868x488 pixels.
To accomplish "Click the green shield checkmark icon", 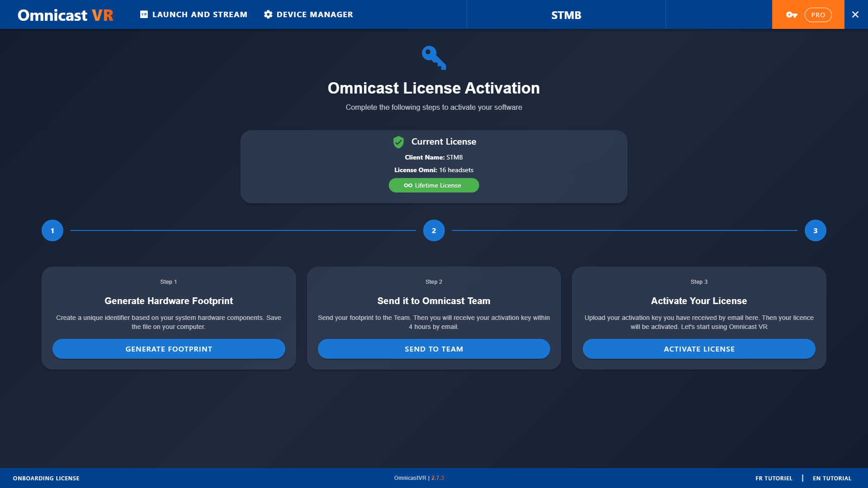I will (x=398, y=142).
